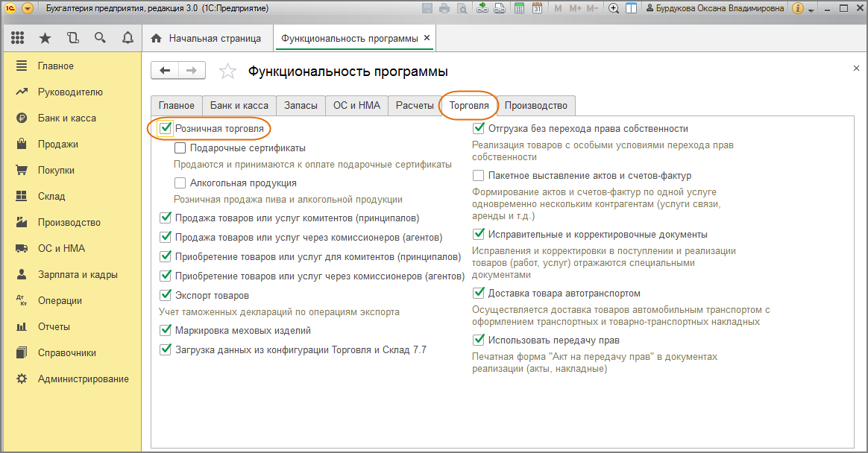
Task: Open Зарплата и кадры section
Action: [x=72, y=274]
